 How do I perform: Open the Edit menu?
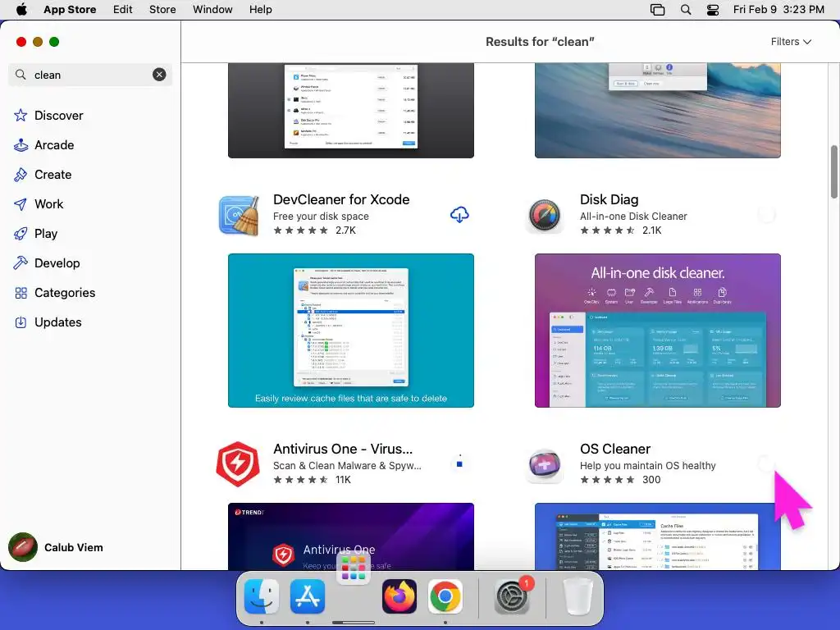click(x=123, y=10)
